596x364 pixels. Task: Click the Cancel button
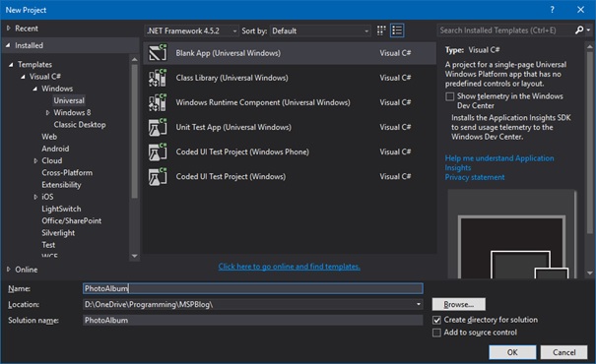(x=564, y=352)
